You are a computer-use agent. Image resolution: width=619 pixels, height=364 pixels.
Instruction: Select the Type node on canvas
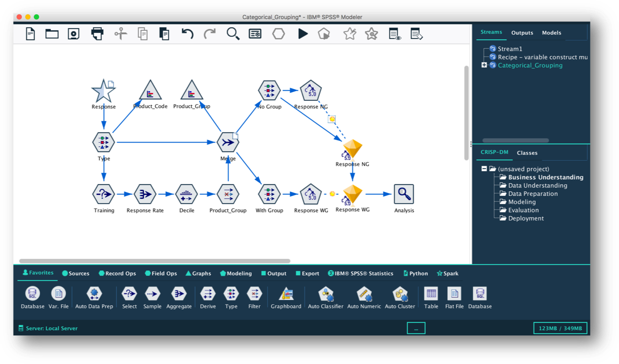click(104, 142)
